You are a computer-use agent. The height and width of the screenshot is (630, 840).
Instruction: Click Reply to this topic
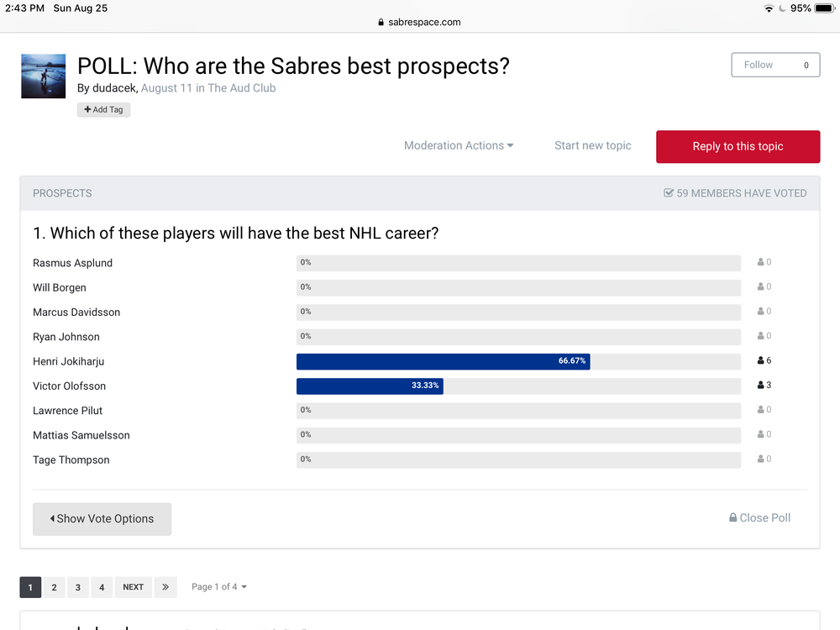click(x=738, y=146)
